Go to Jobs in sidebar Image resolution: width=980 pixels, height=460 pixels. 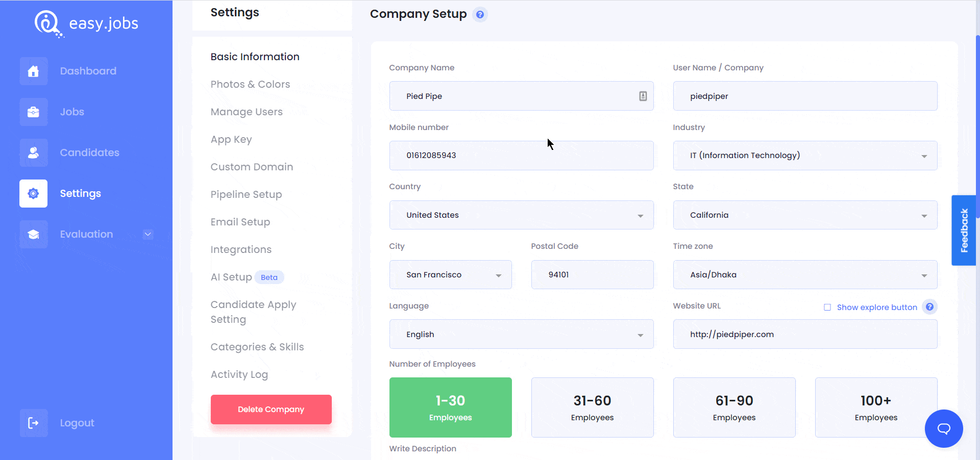tap(72, 112)
